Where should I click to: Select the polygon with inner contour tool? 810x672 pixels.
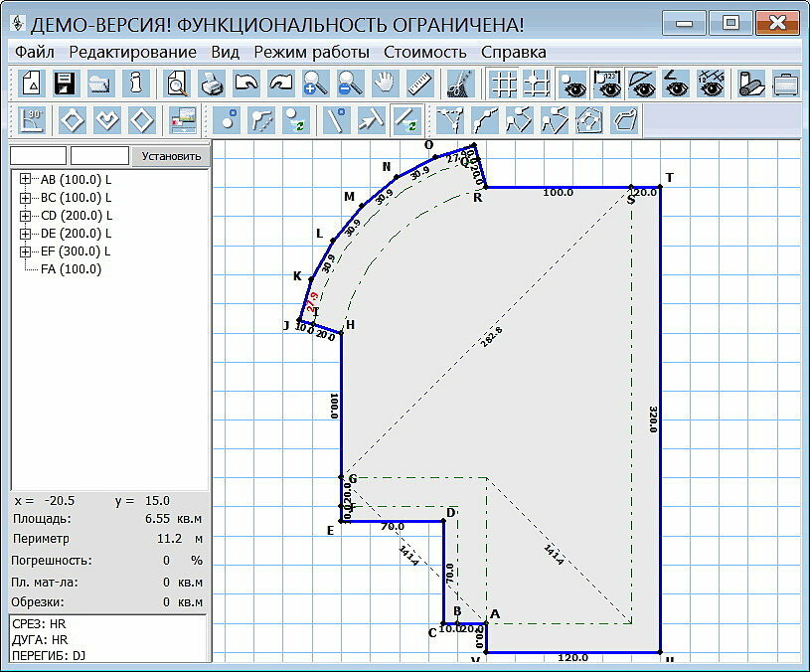tap(589, 120)
